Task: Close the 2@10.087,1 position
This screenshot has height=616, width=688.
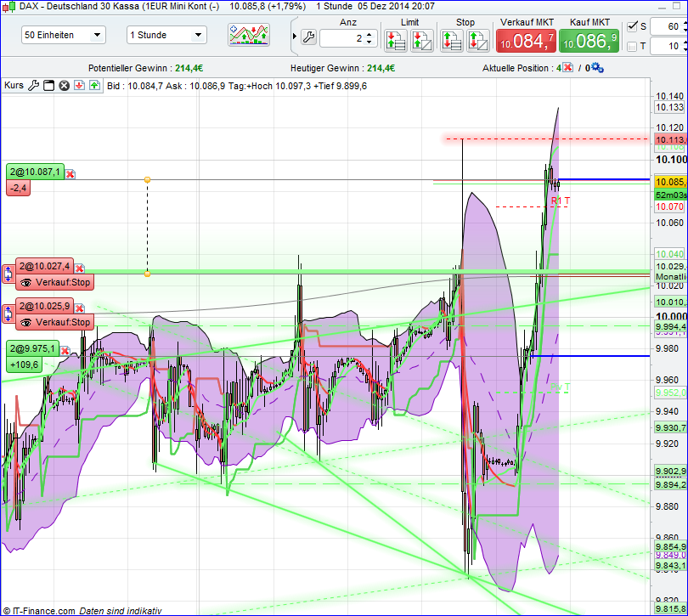Action: [70, 174]
